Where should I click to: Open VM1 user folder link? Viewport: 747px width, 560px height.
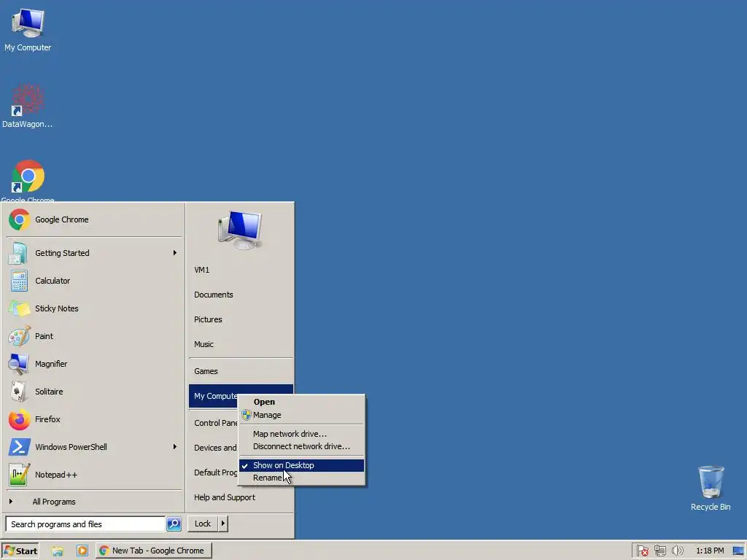241,270
